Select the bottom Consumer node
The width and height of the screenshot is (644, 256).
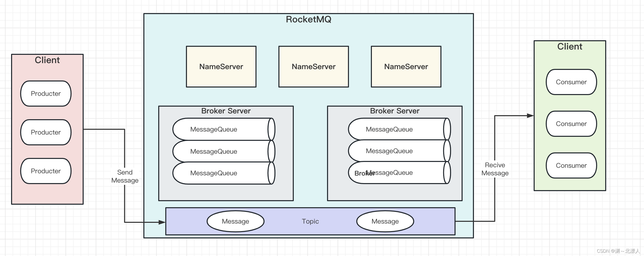point(571,165)
